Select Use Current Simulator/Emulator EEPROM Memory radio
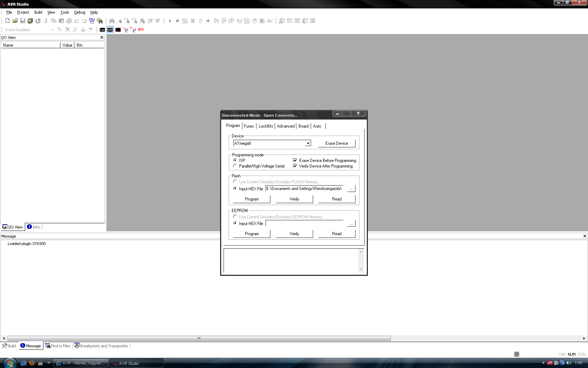Viewport: 588px width, 368px height. [x=235, y=217]
